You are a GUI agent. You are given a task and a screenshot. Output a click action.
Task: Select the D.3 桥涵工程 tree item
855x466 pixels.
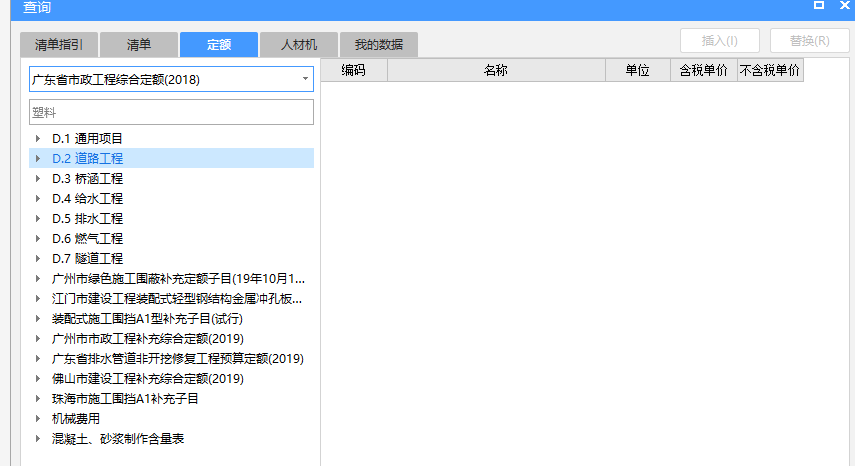(x=87, y=179)
